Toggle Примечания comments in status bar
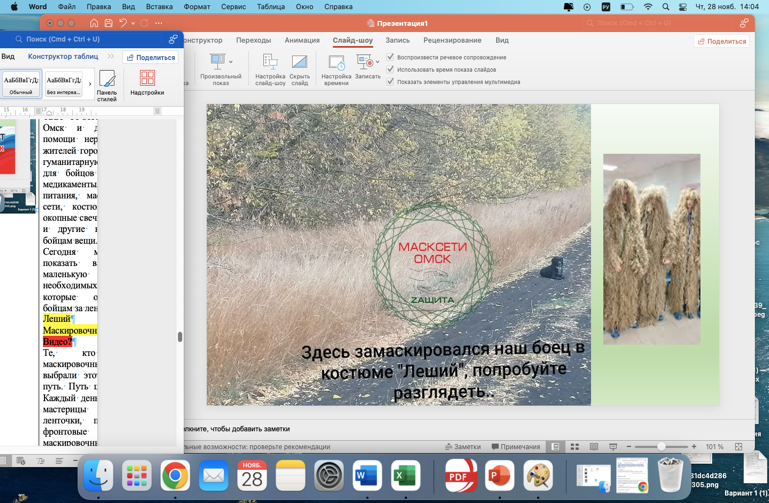 [515, 447]
